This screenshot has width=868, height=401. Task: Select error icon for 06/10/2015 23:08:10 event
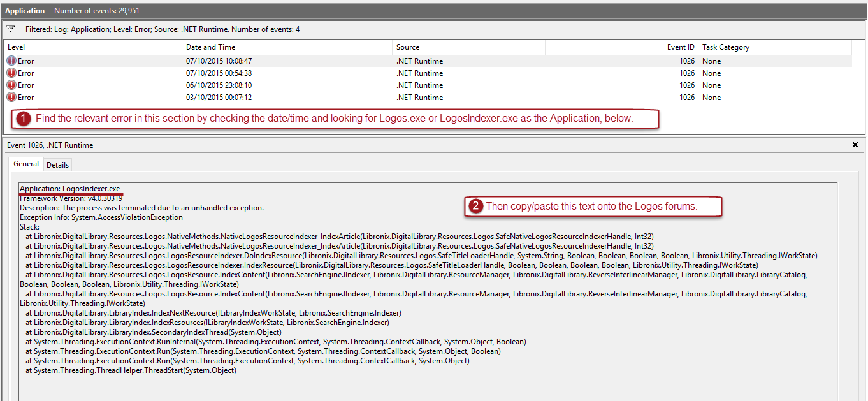pyautogui.click(x=11, y=85)
